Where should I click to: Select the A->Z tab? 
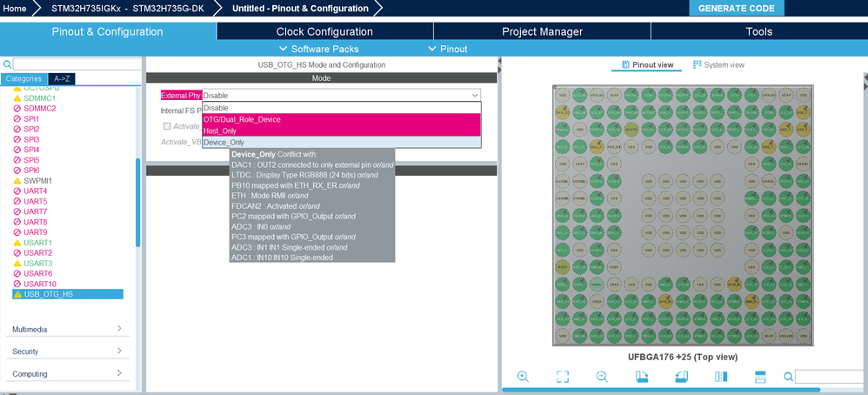62,78
